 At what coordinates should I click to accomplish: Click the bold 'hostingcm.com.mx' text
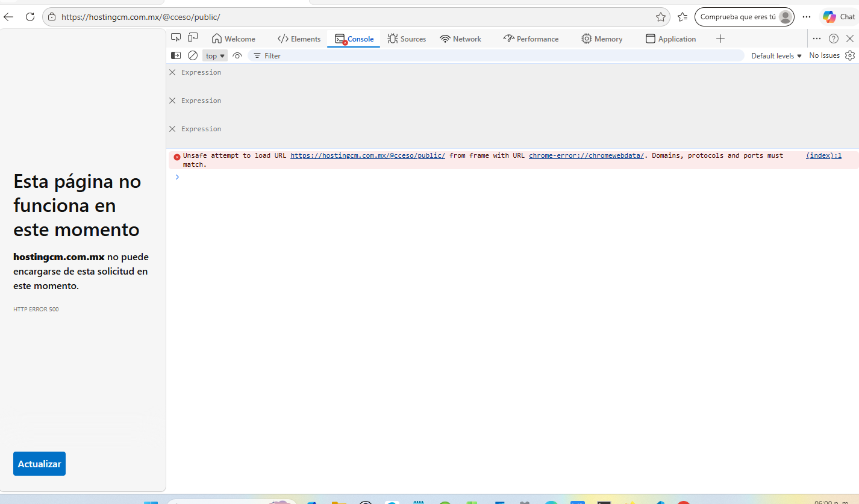click(59, 257)
